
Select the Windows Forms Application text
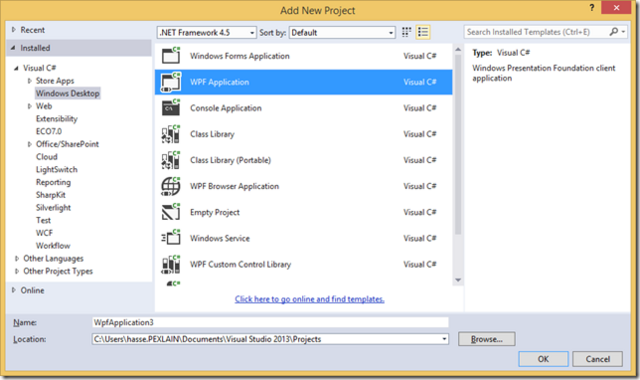(x=240, y=56)
